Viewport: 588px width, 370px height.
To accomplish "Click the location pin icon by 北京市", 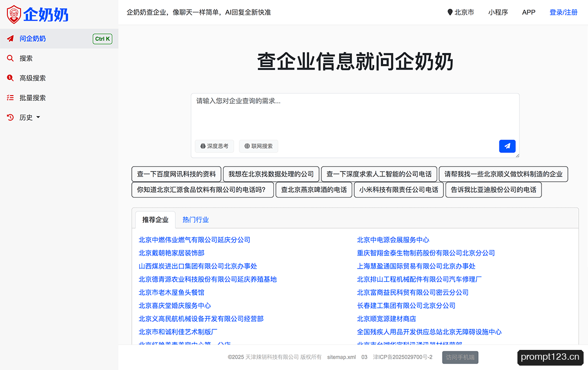I will coord(450,12).
